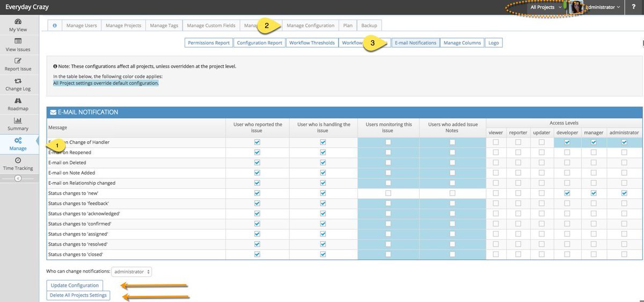The image size is (644, 302).
Task: Check monitoring users box for Status 'new'
Action: (x=388, y=193)
